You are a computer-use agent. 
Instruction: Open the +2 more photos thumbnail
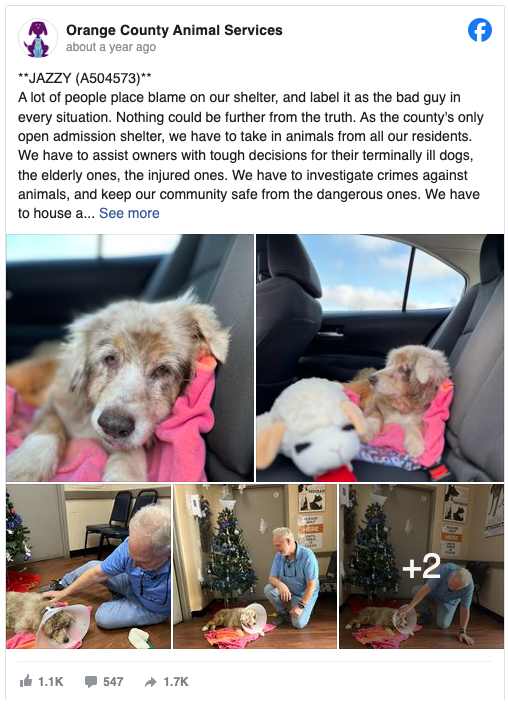[421, 566]
